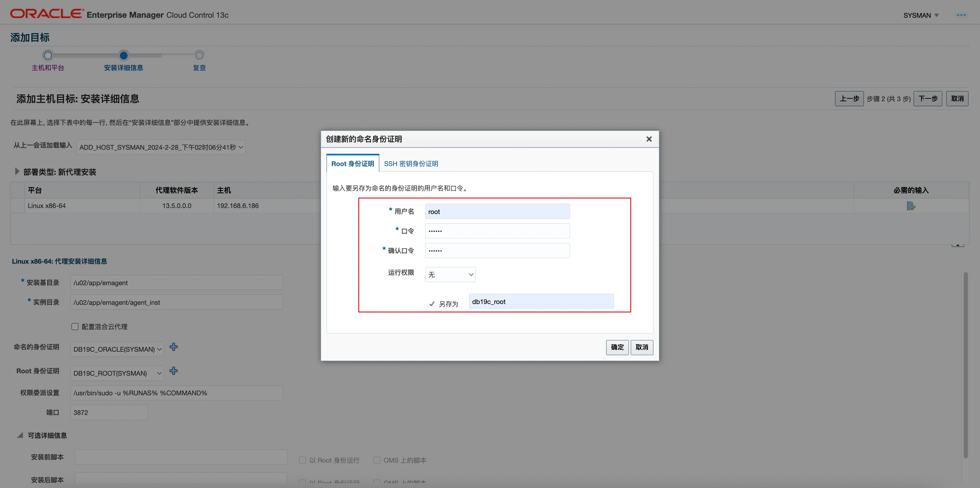Click the required input status icon
This screenshot has width=980, height=488.
coord(911,206)
